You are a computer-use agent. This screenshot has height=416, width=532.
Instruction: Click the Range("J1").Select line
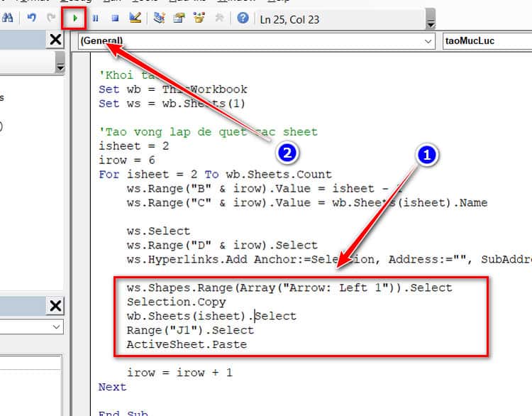pyautogui.click(x=190, y=330)
